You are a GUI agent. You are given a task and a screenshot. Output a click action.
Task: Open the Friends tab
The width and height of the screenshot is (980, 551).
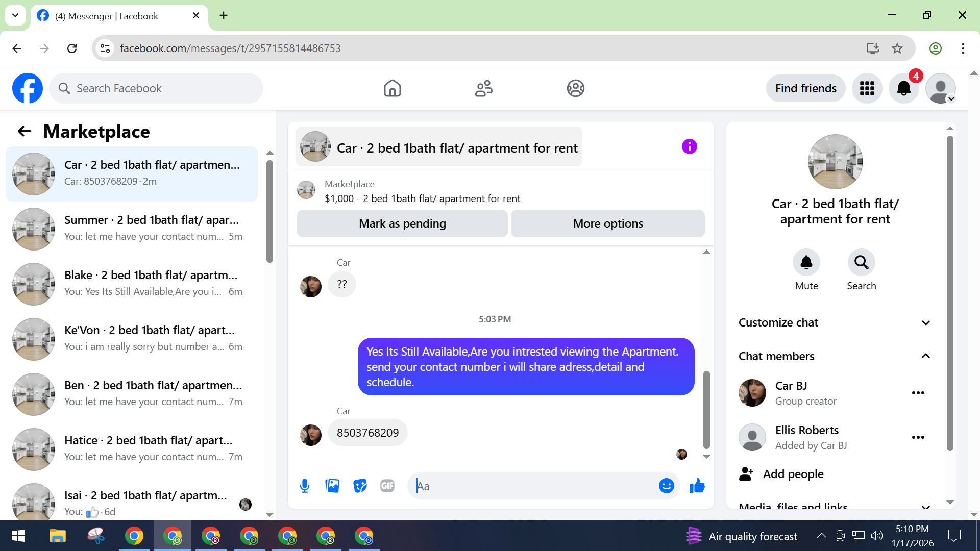[483, 88]
